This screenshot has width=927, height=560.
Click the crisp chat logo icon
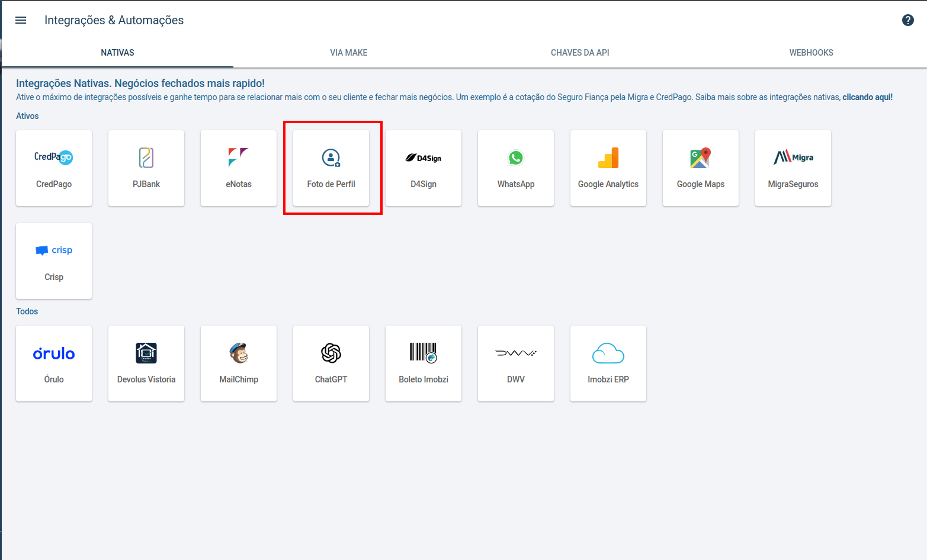click(54, 250)
